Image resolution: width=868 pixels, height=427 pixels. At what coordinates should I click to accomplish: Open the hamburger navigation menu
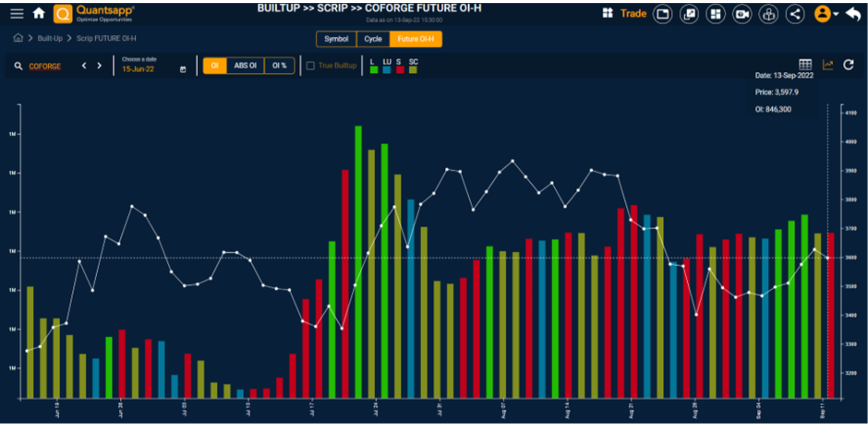point(16,14)
